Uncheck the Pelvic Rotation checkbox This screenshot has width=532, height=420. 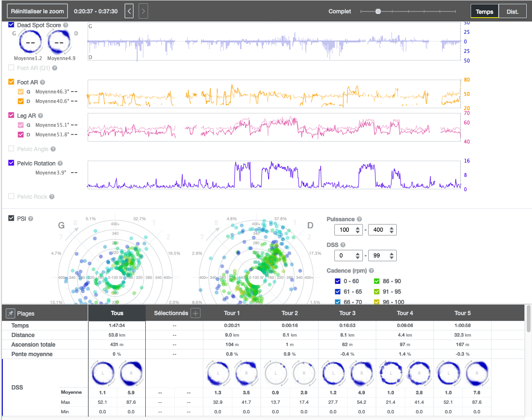click(x=11, y=163)
